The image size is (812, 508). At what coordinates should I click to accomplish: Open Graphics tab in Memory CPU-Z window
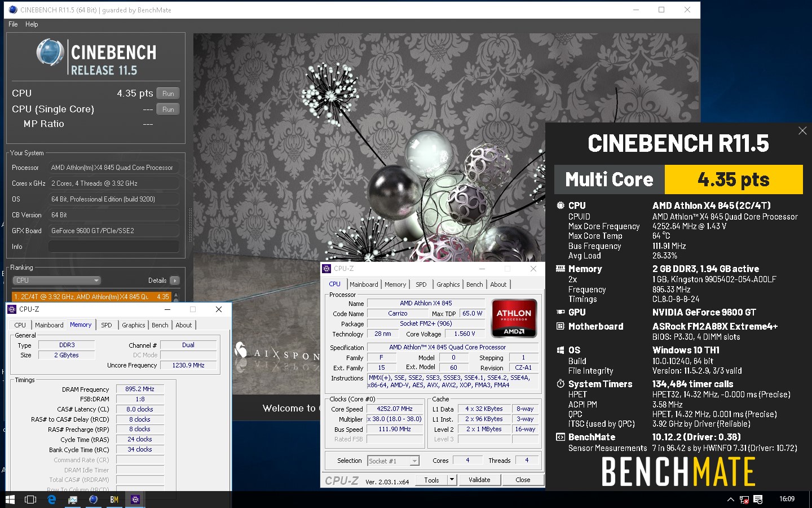[x=134, y=325]
